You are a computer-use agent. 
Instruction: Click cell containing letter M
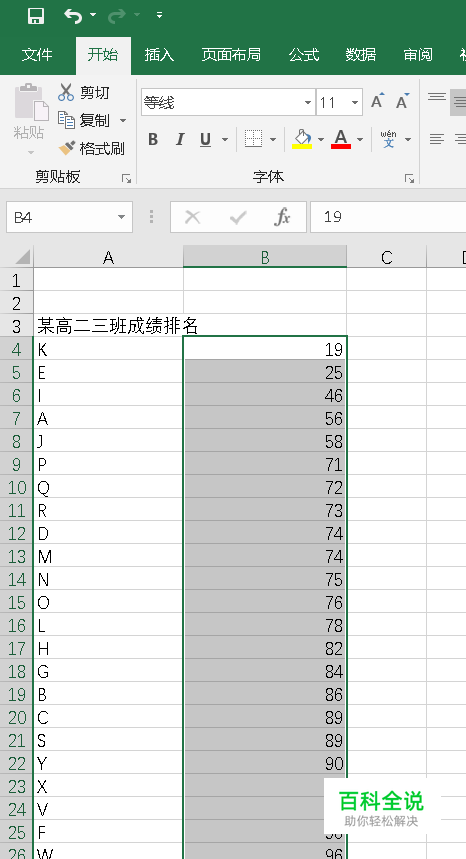108,557
